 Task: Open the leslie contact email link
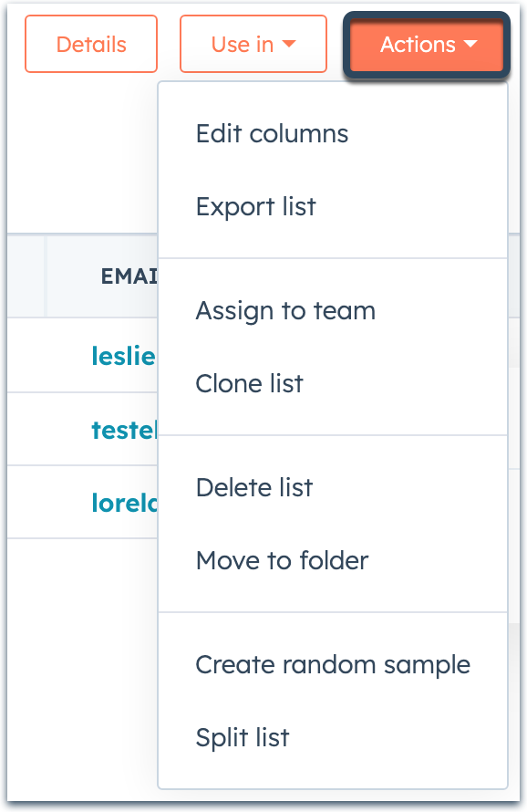pyautogui.click(x=123, y=356)
